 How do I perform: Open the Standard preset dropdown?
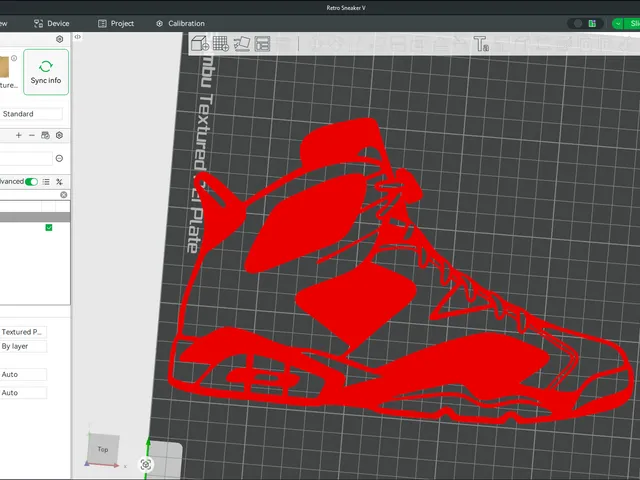(31, 114)
